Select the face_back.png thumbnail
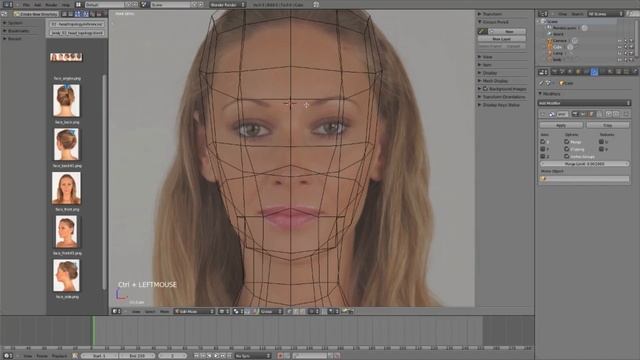This screenshot has width=640, height=360. (66, 100)
